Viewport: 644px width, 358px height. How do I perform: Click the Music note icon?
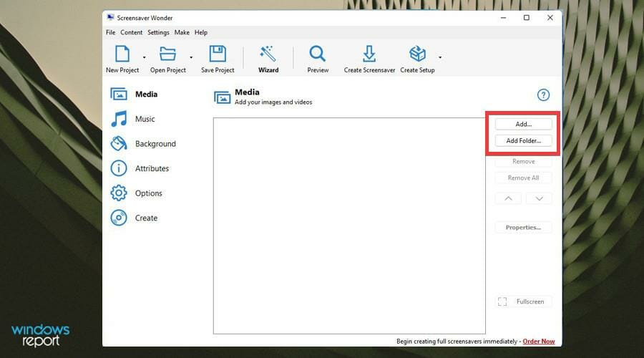(119, 119)
